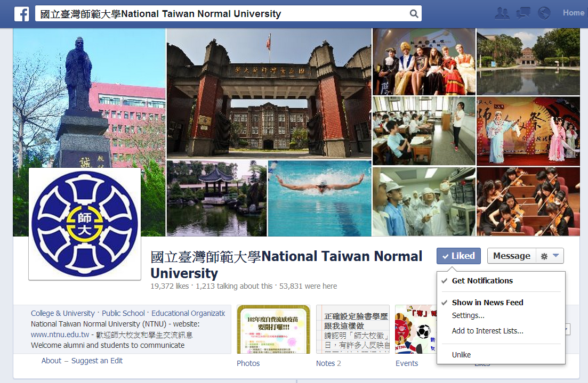Click the 19,372 likes count
Viewport: 588px width, 383px height.
click(x=170, y=286)
